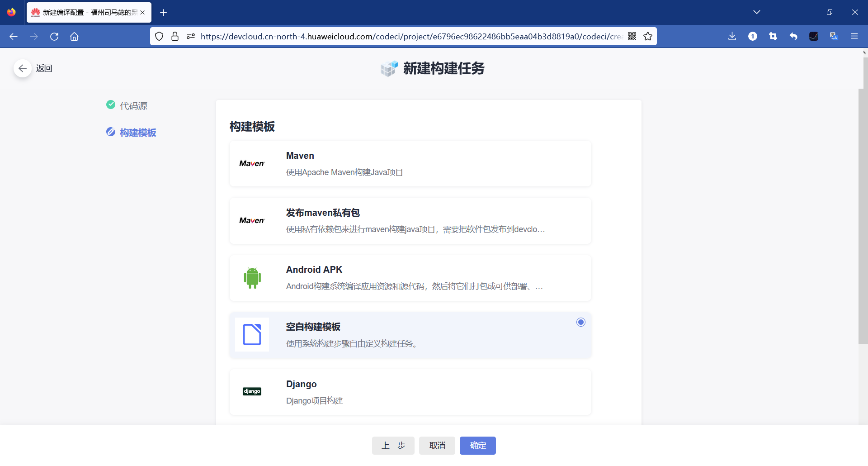Click the 上一步 previous step button
The width and height of the screenshot is (868, 466).
pos(393,446)
